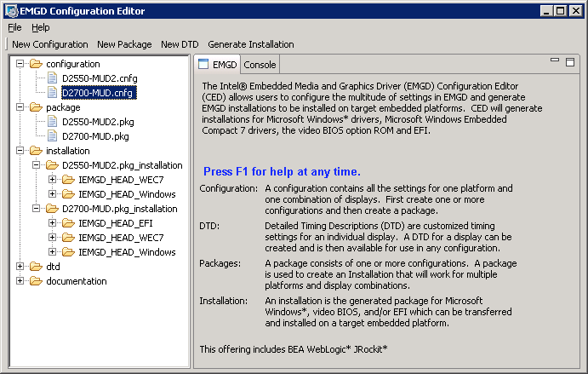Click the EMGD tab icon
This screenshot has height=374, width=588.
coord(203,64)
